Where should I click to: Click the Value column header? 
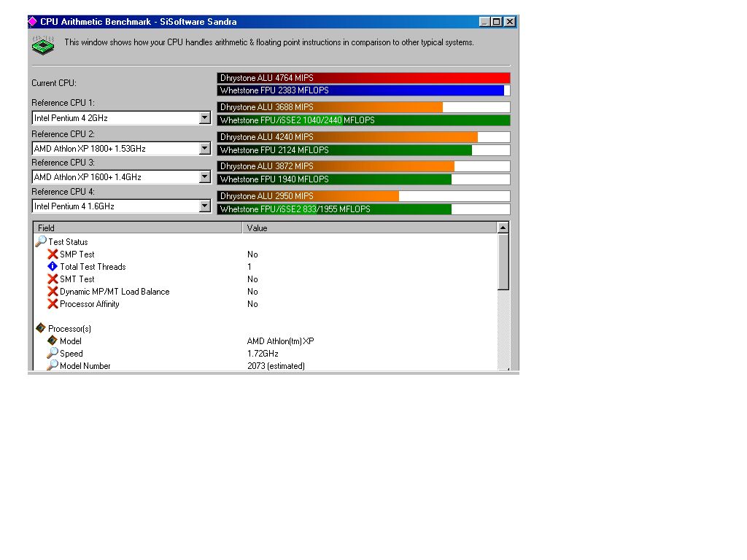click(x=369, y=227)
